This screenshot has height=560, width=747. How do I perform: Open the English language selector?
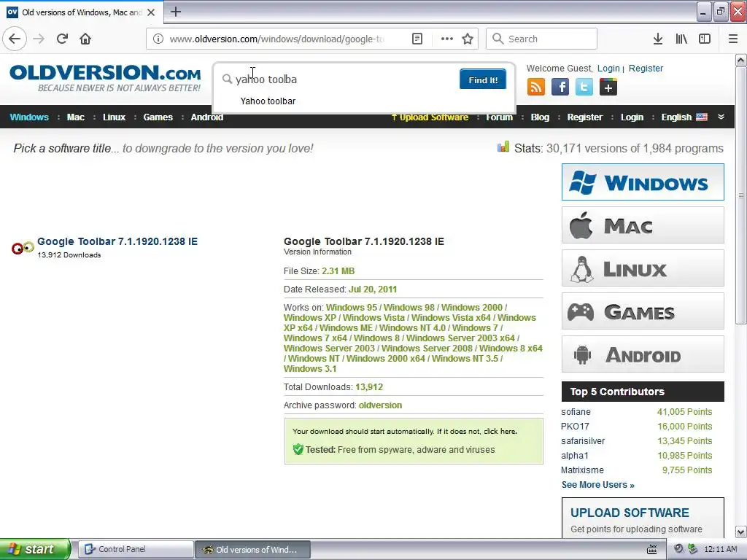coord(676,117)
